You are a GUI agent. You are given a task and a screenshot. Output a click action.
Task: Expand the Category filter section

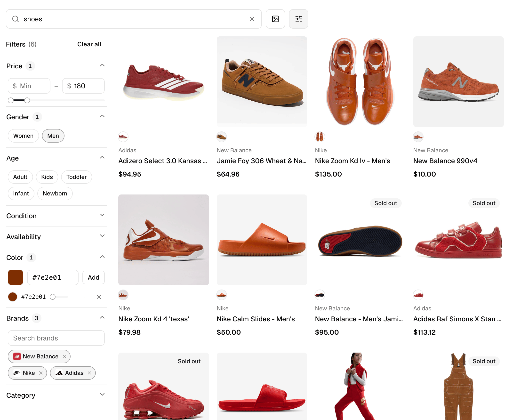102,395
